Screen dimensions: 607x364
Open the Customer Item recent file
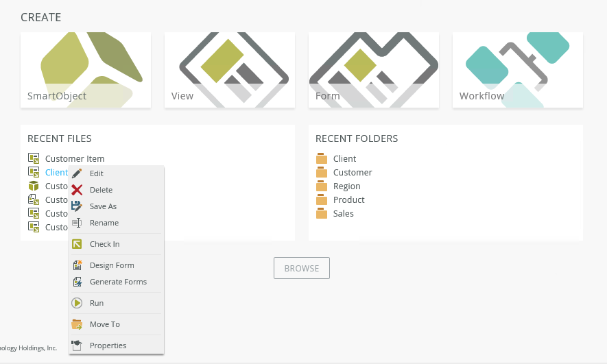(x=75, y=159)
